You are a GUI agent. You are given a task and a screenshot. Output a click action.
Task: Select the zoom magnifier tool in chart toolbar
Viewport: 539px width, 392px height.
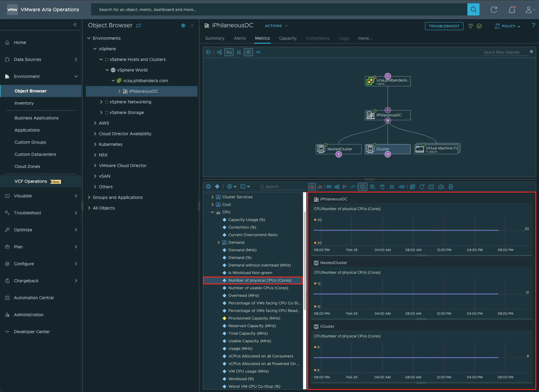pyautogui.click(x=363, y=187)
